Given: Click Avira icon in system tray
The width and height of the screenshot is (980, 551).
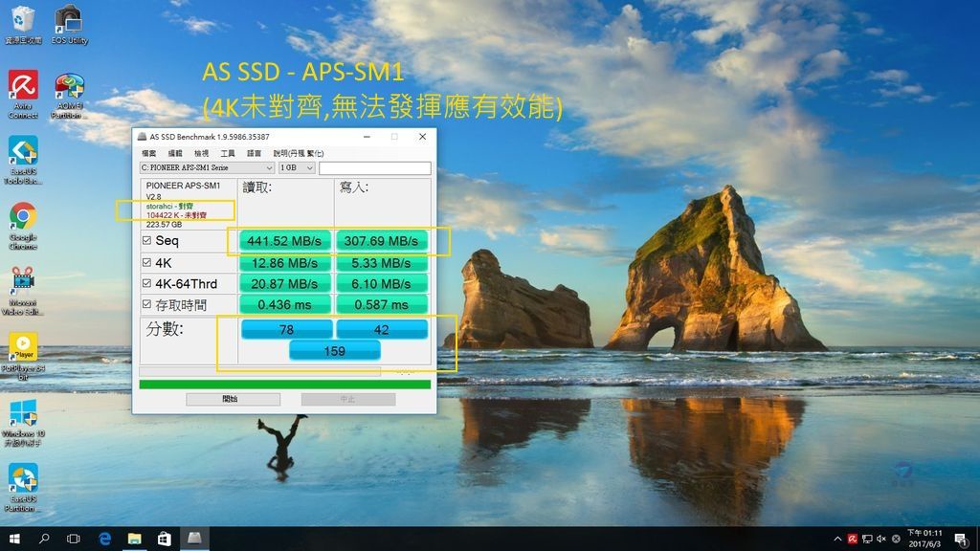Looking at the screenshot, I should click(852, 539).
